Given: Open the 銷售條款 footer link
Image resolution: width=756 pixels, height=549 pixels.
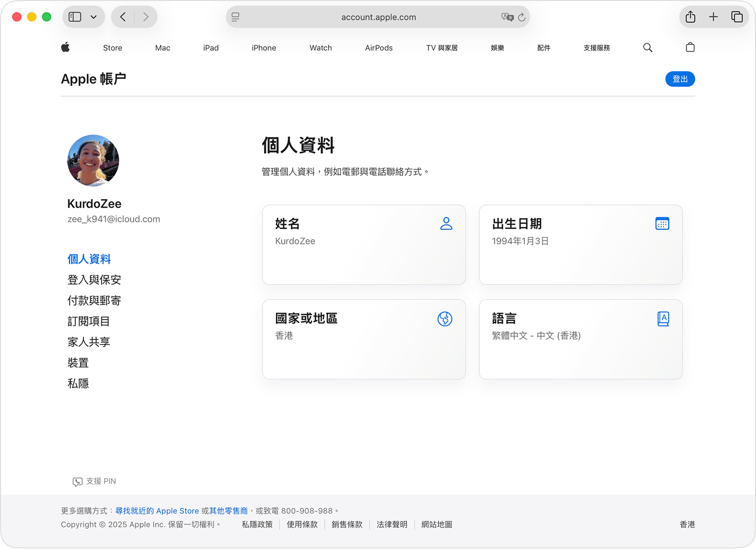Looking at the screenshot, I should coord(347,524).
